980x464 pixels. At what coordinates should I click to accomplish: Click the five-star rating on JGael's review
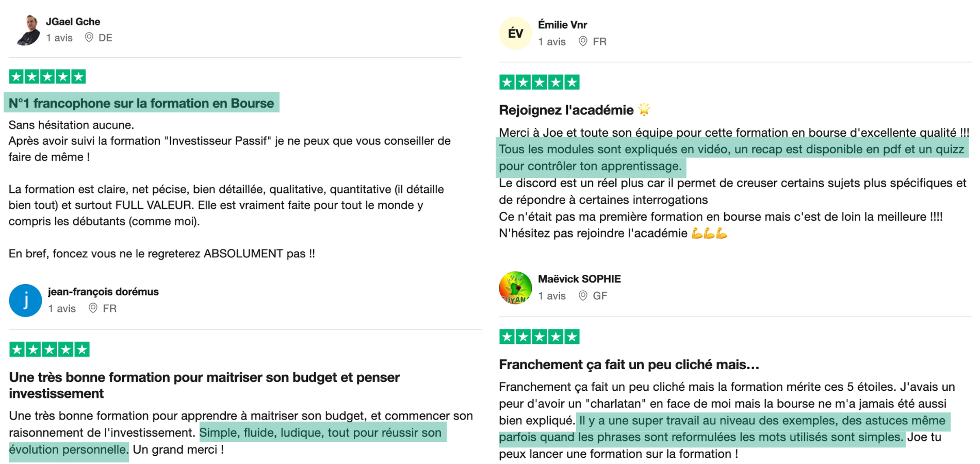click(x=47, y=77)
